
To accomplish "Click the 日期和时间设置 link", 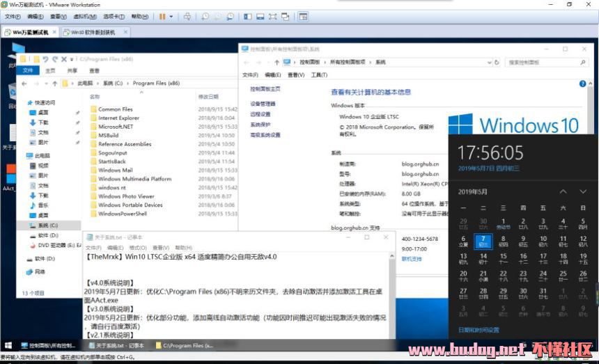I will [479, 329].
